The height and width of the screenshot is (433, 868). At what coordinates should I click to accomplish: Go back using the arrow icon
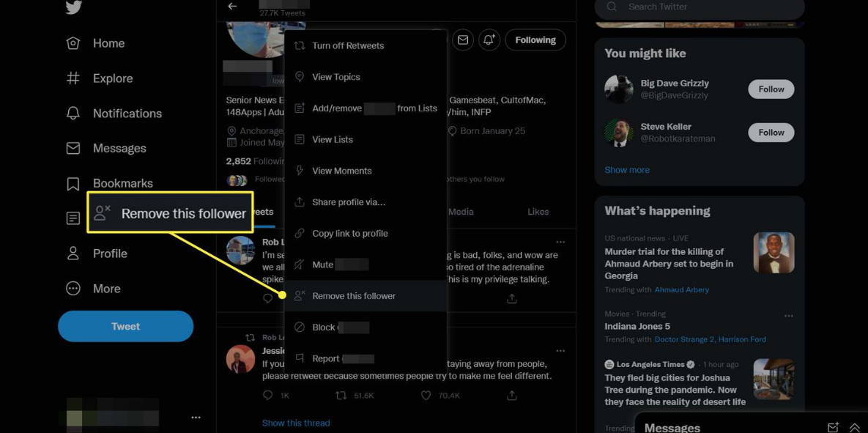click(232, 7)
